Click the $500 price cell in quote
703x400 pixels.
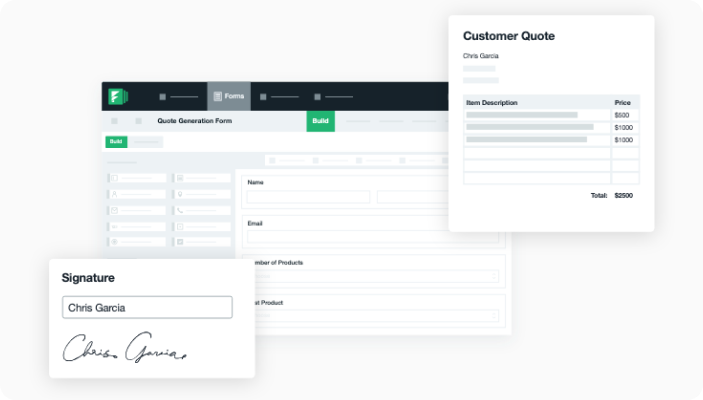(625, 115)
